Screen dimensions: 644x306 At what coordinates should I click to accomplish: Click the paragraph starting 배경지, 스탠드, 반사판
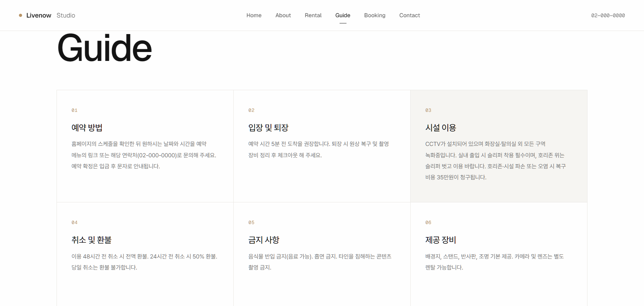pyautogui.click(x=494, y=262)
